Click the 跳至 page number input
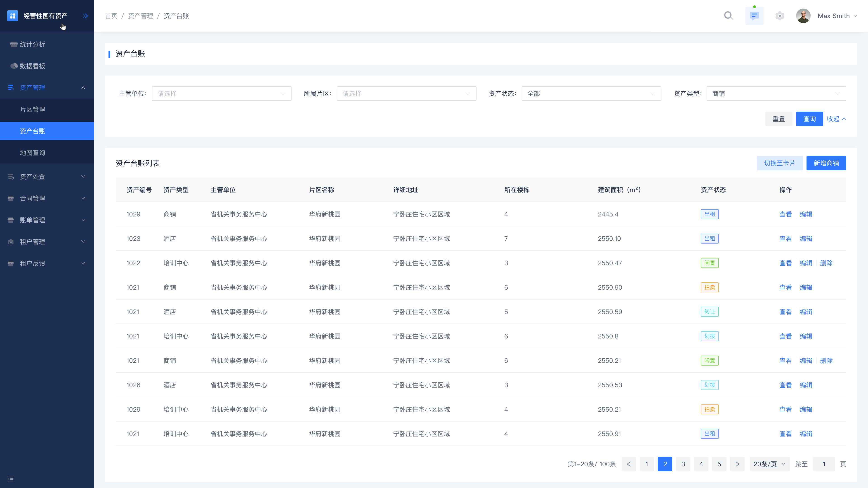The height and width of the screenshot is (488, 868). pyautogui.click(x=823, y=464)
